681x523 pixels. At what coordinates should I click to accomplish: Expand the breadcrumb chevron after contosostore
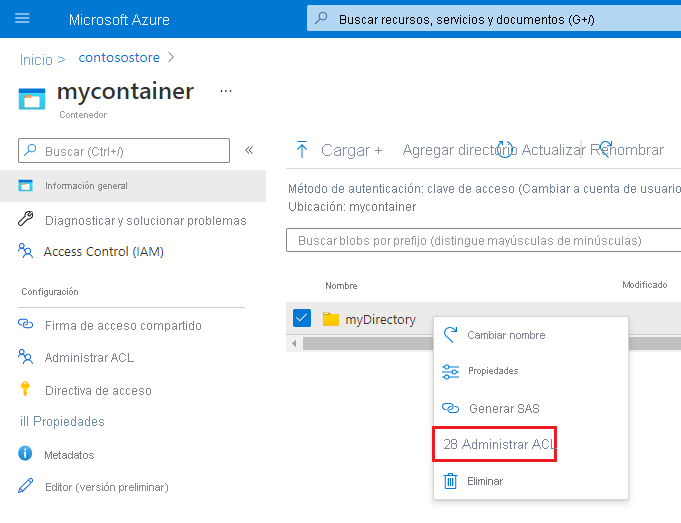(171, 57)
